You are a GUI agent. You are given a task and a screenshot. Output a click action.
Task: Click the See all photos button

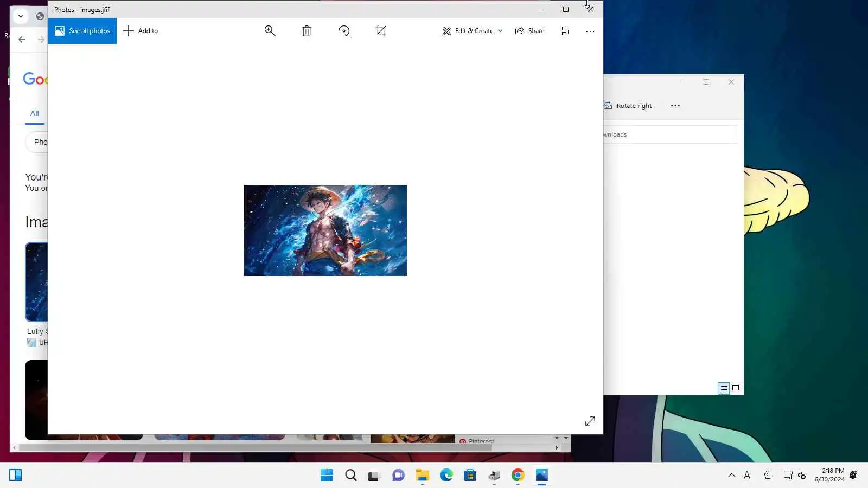[x=82, y=31]
